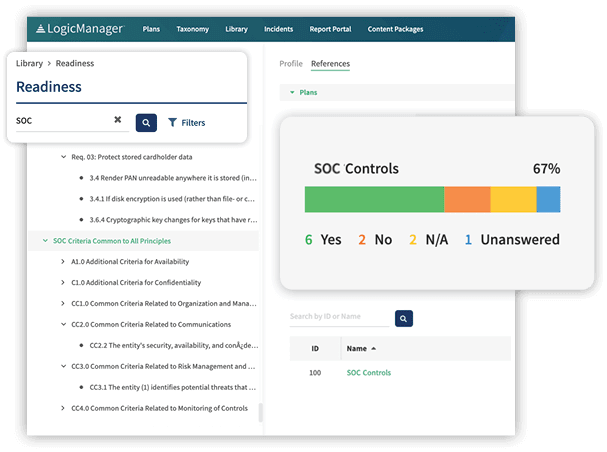Image resolution: width=607 pixels, height=452 pixels.
Task: Switch to the Profile tab
Action: pos(291,63)
